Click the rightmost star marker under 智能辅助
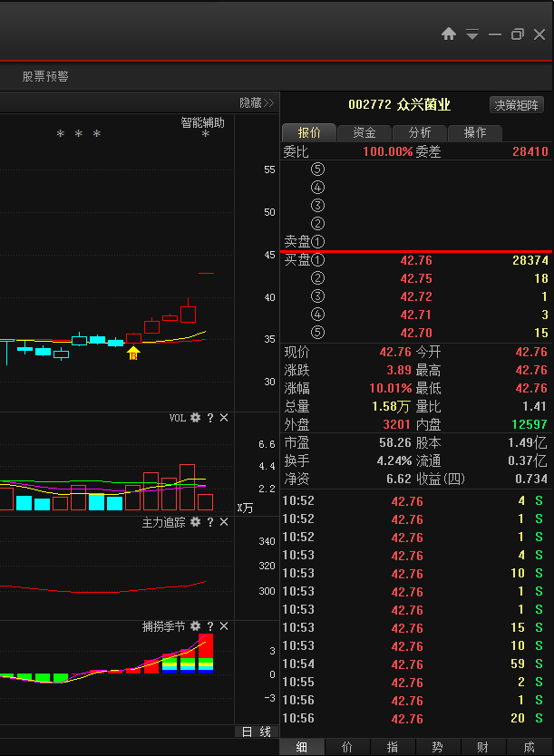 coord(206,134)
